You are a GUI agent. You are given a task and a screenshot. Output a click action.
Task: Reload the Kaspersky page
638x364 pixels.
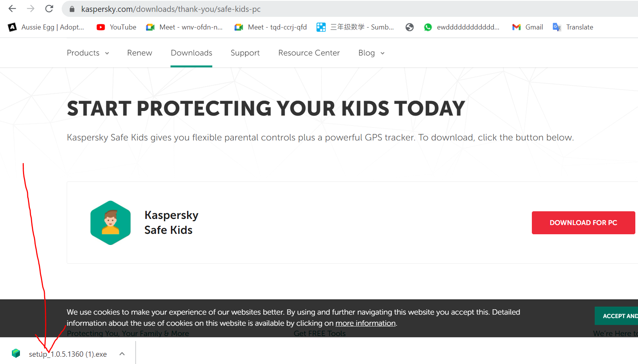tap(49, 9)
